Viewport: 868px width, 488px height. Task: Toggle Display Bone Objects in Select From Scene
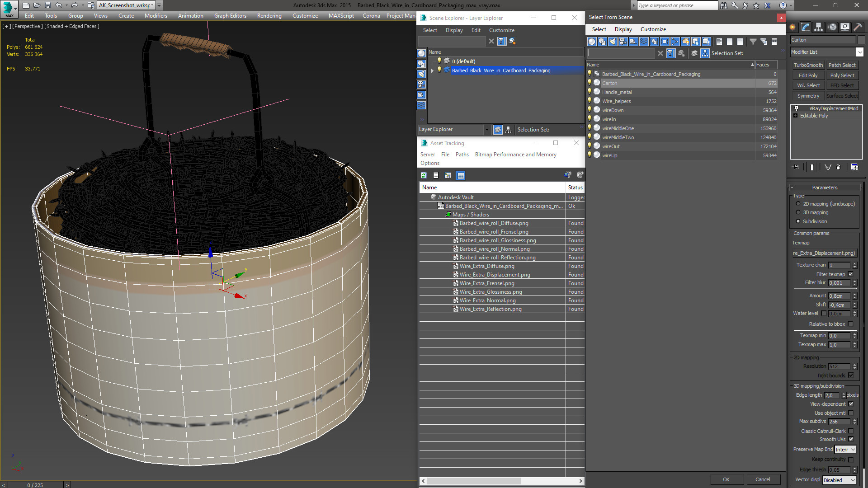[675, 42]
